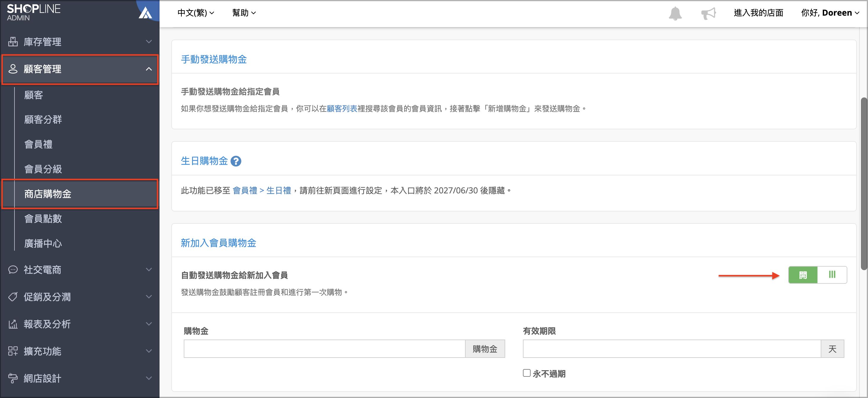This screenshot has width=868, height=398.
Task: Click the blue triangular logo badge in sidebar
Action: pyautogui.click(x=146, y=13)
